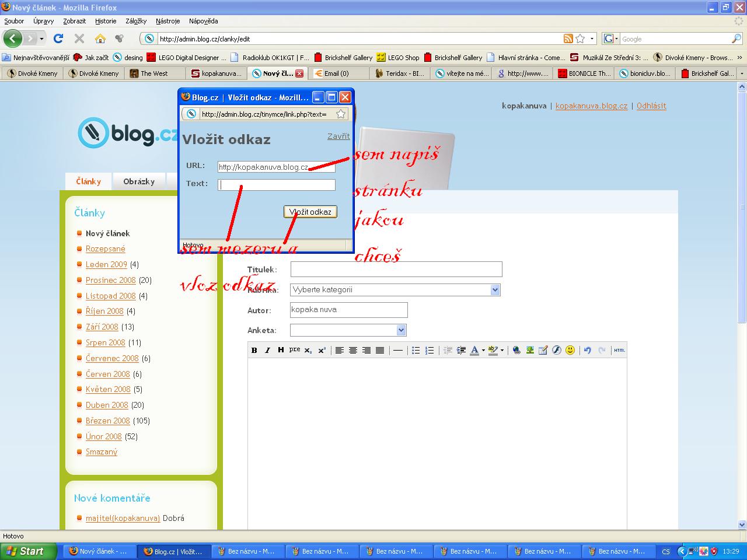The height and width of the screenshot is (560, 747).
Task: Click the text color A icon
Action: click(x=474, y=350)
